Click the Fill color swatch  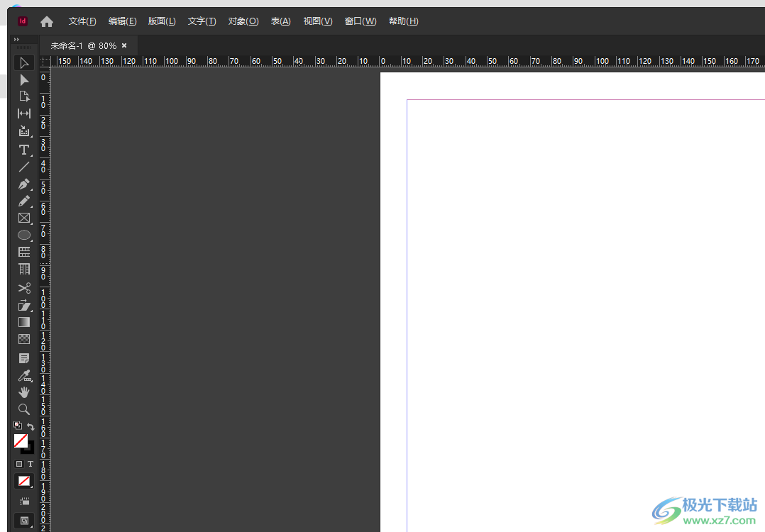pyautogui.click(x=21, y=440)
